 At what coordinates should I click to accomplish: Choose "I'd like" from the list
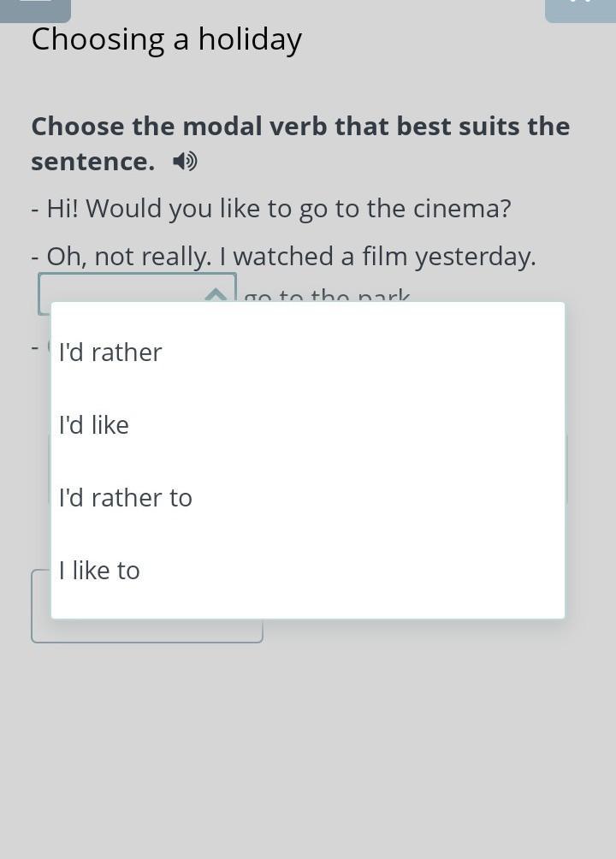tap(307, 425)
